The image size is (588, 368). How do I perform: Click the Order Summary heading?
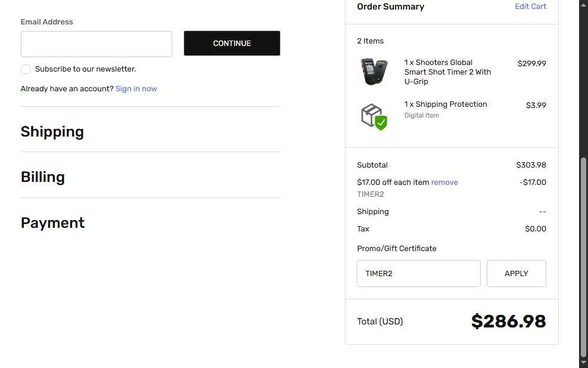click(x=390, y=7)
